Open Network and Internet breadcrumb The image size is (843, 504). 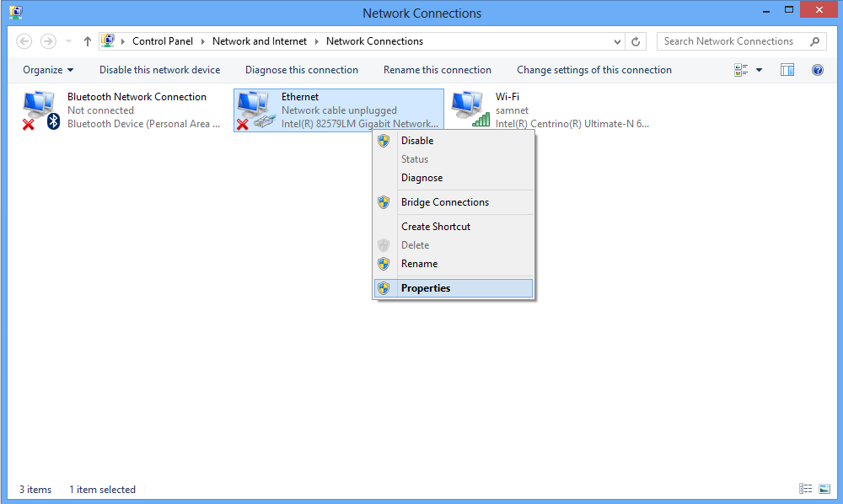[259, 41]
